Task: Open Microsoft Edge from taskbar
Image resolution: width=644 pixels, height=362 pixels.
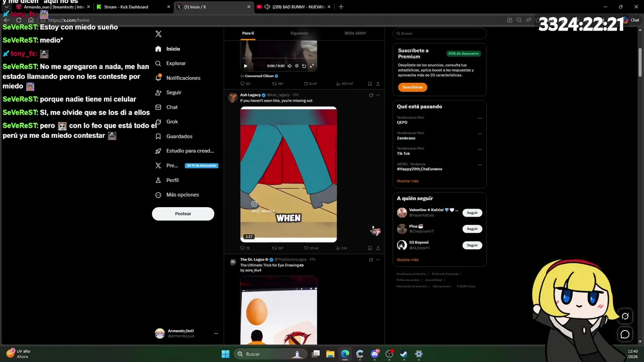Action: (345, 354)
